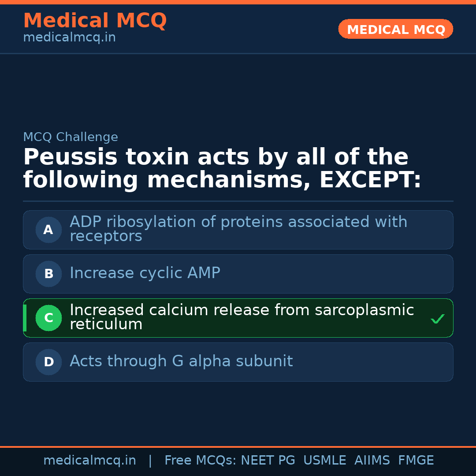Click the green C letter circle
The width and height of the screenshot is (476, 476).
pyautogui.click(x=48, y=318)
